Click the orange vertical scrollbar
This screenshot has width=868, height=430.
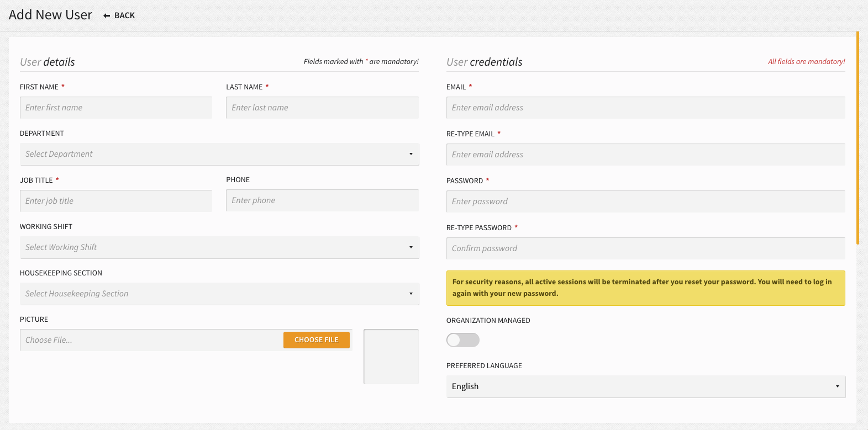(858, 138)
